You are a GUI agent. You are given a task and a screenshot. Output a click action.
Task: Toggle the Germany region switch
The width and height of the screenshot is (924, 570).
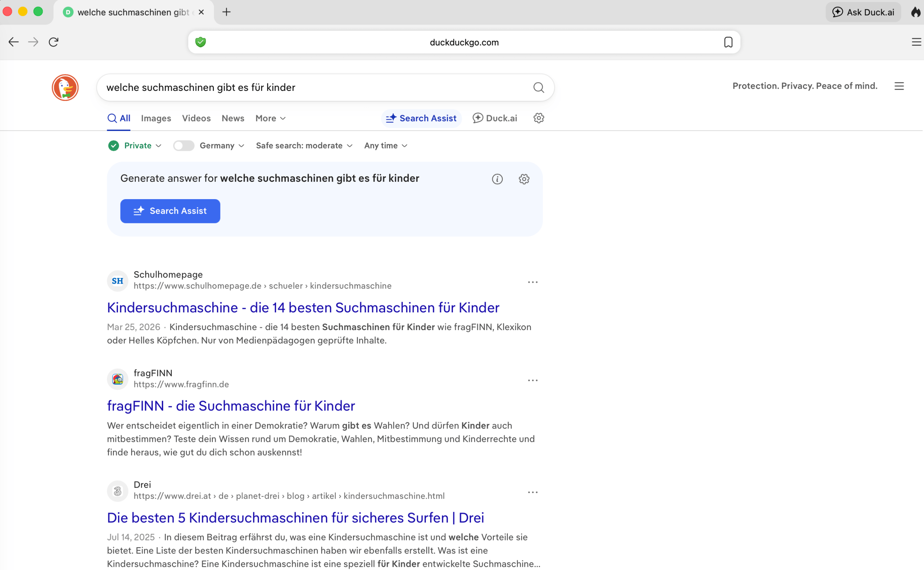(x=184, y=145)
